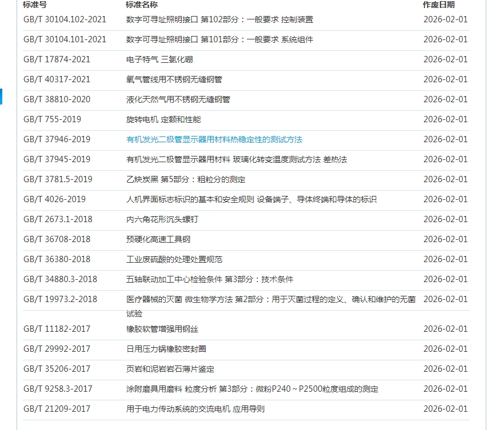Click standard number GB/T 21209-2017
Screen dimensions: 504x430
tap(57, 409)
